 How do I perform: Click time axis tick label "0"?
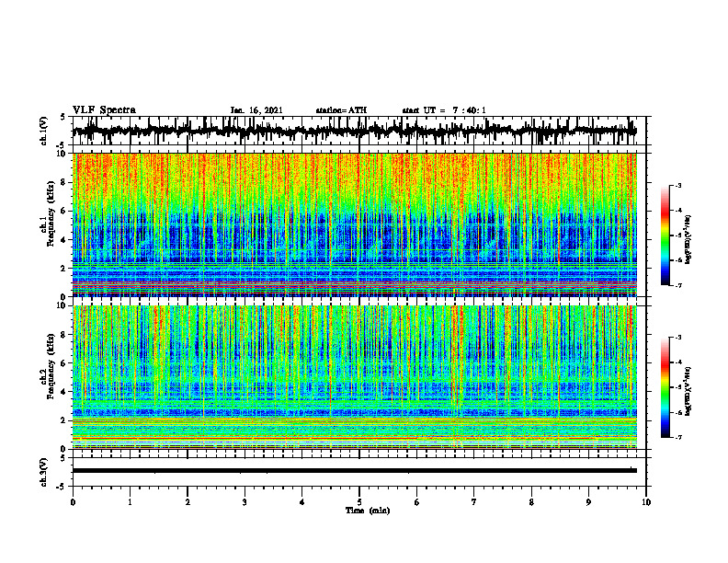click(73, 502)
